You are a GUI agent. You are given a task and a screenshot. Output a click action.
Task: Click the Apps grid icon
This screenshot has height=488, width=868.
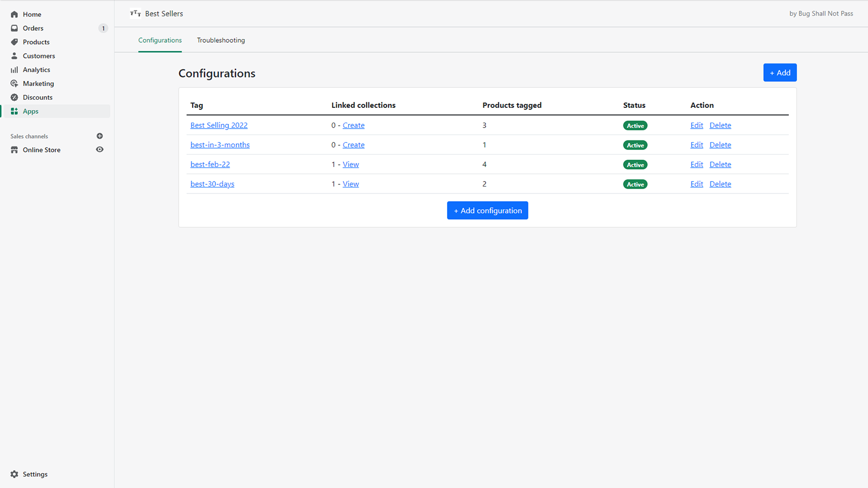click(14, 111)
